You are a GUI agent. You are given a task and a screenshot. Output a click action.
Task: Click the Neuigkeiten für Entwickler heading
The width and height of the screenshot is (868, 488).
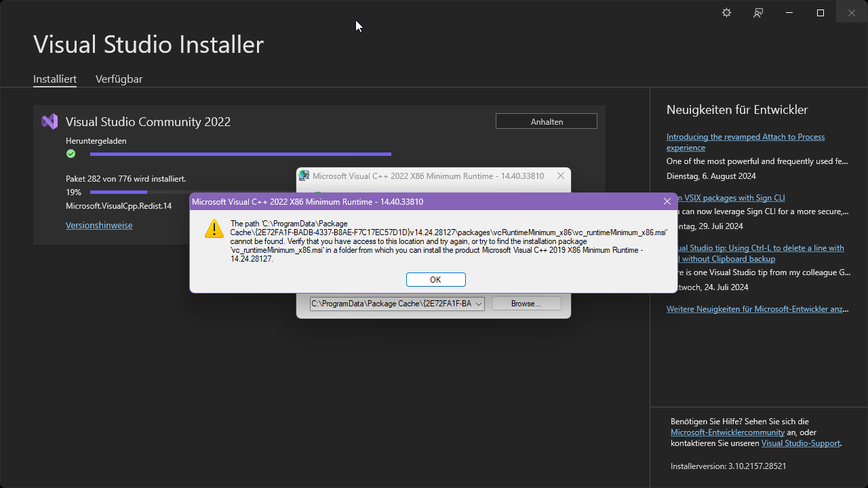coord(737,110)
